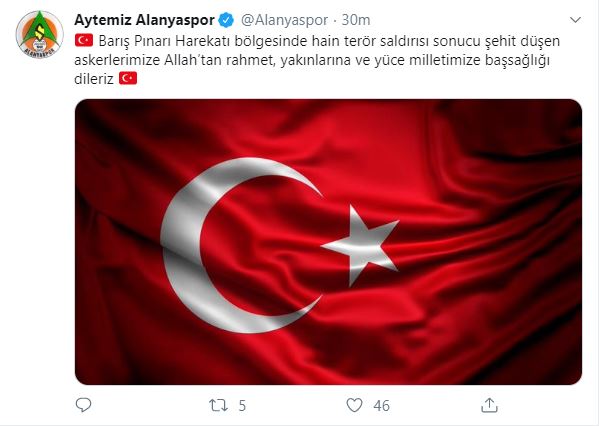
Task: View the like count of 46
Action: [x=382, y=405]
